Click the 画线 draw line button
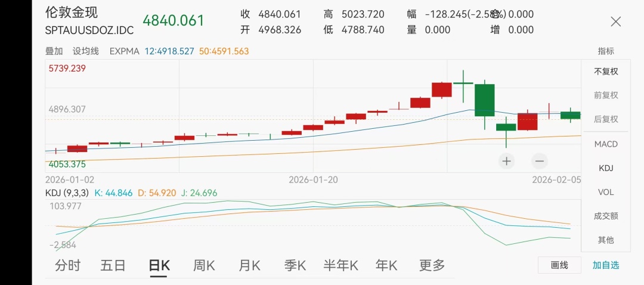644x285 pixels. coord(559,265)
